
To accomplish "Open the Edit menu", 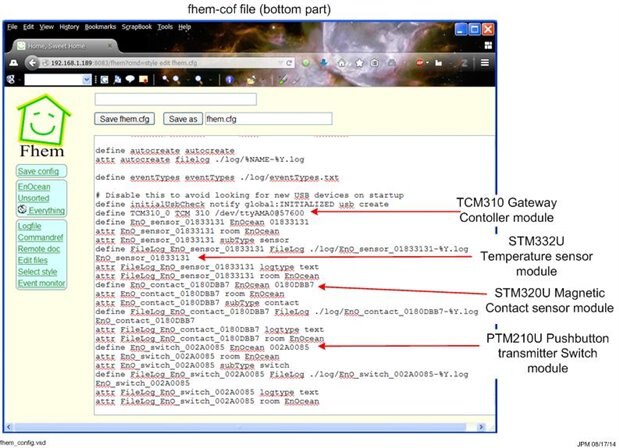I will pyautogui.click(x=28, y=27).
